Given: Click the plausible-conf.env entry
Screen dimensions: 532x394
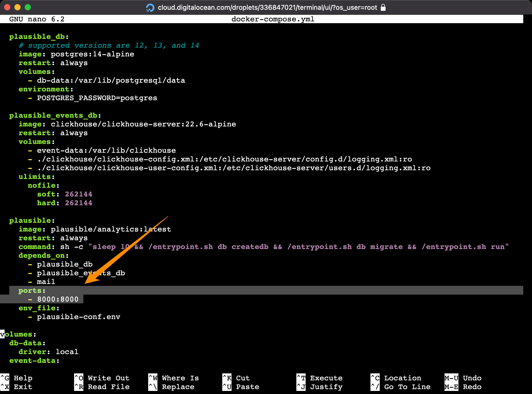Looking at the screenshot, I should click(x=78, y=317).
